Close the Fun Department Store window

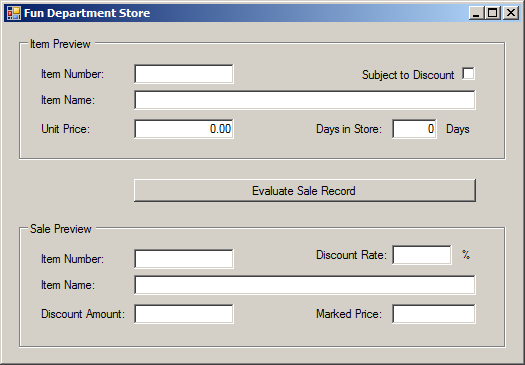[511, 13]
